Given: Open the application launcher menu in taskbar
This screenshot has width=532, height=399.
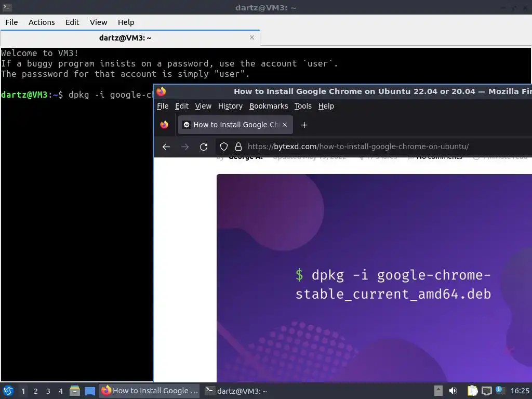Looking at the screenshot, I should click(x=8, y=391).
